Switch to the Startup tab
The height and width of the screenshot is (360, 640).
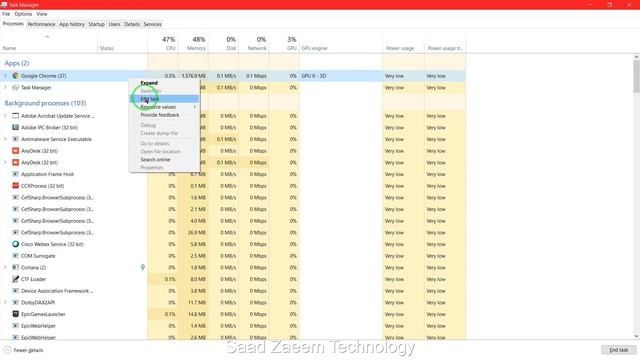coord(97,24)
